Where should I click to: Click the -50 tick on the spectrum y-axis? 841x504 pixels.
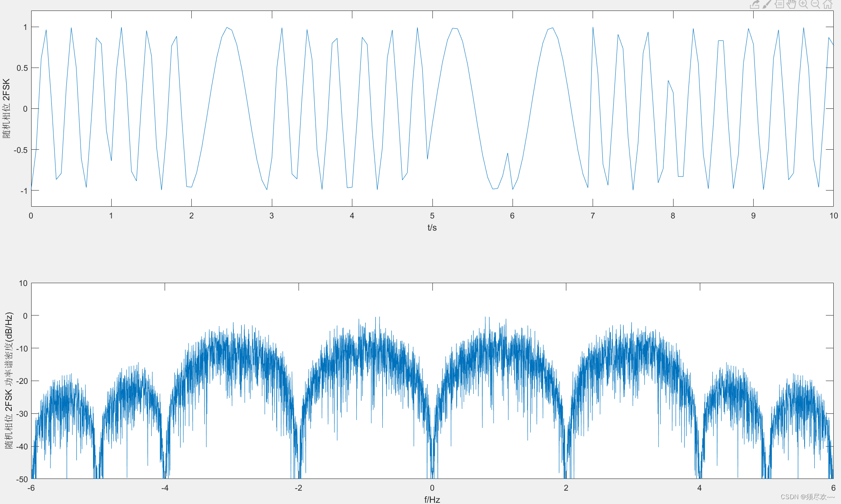(22, 479)
